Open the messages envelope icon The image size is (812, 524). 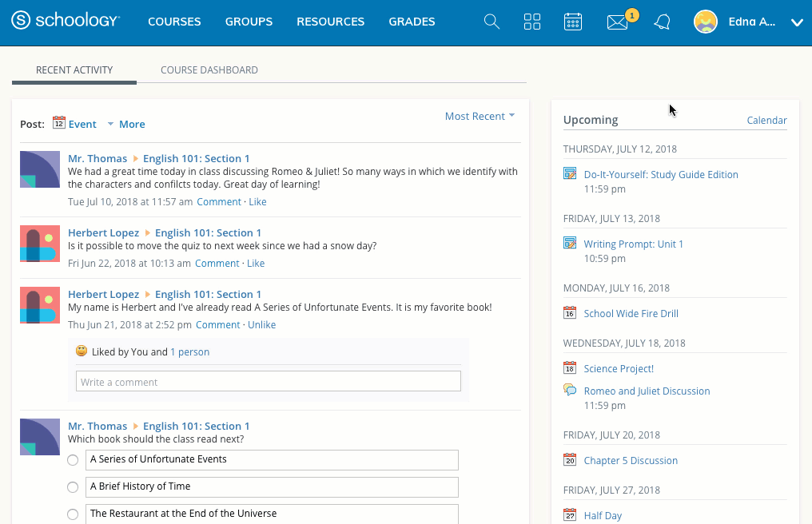[618, 22]
